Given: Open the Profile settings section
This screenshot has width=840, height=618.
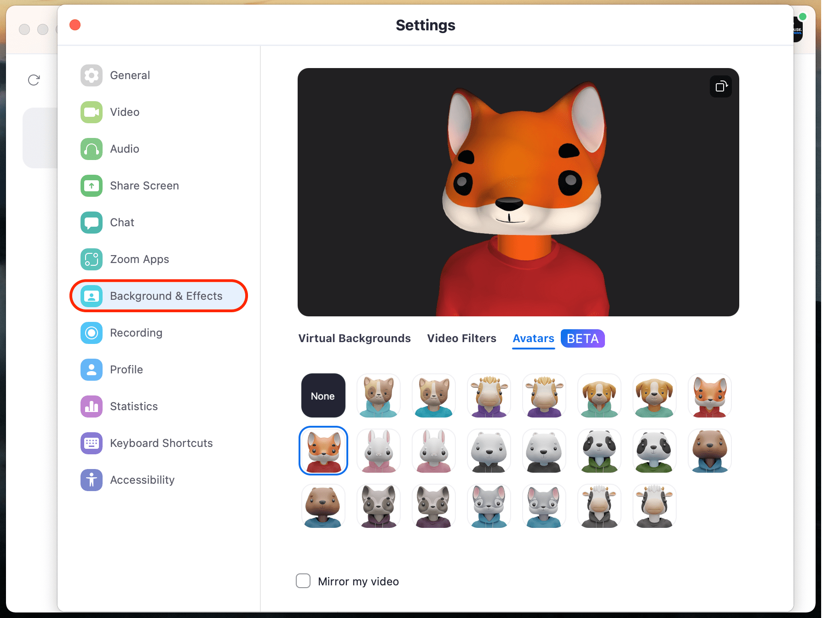Looking at the screenshot, I should pos(159,370).
